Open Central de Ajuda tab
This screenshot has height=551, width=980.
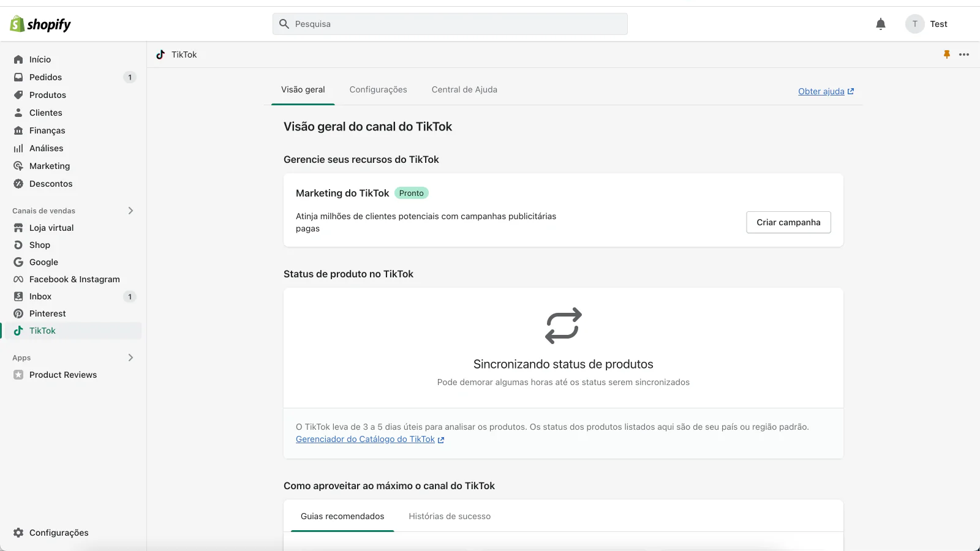pos(464,89)
